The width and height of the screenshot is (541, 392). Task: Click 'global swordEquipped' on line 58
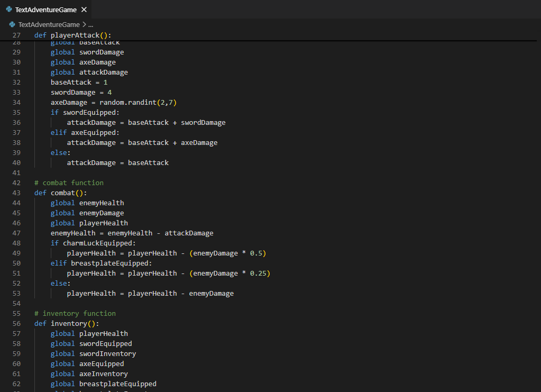click(91, 344)
